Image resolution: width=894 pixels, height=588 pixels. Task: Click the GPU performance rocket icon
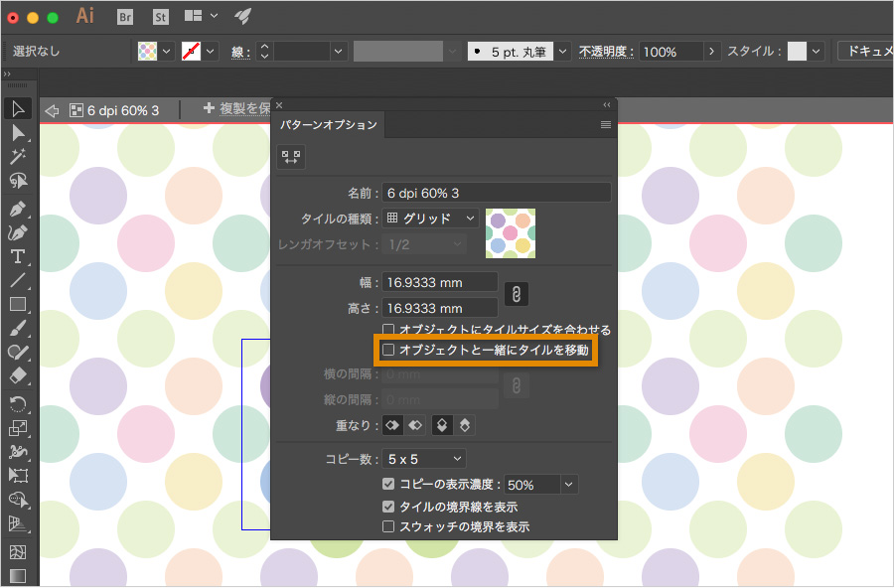point(243,16)
